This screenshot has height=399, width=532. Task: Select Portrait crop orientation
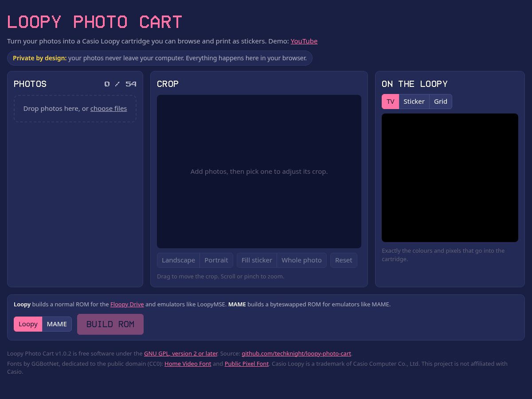coord(216,260)
